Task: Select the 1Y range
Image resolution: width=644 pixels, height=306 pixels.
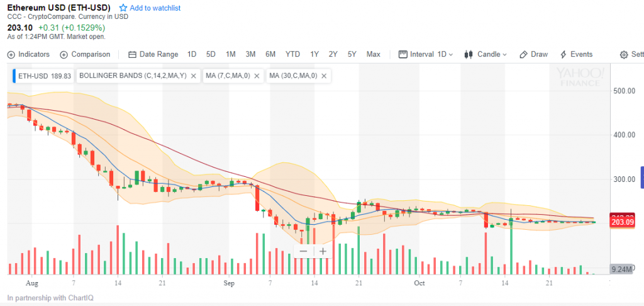Action: (x=314, y=54)
